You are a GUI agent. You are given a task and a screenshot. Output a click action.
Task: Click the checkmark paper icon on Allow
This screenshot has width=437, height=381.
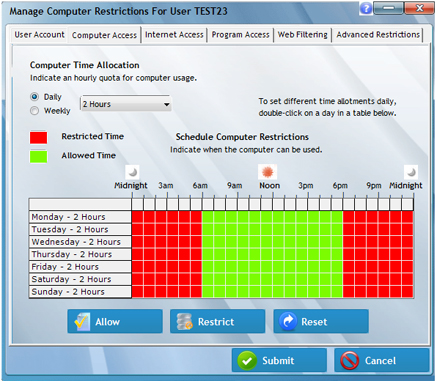click(x=82, y=321)
